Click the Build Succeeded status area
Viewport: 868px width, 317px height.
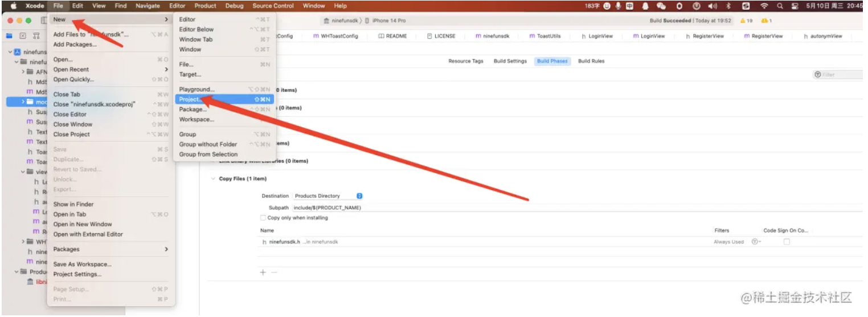point(690,21)
